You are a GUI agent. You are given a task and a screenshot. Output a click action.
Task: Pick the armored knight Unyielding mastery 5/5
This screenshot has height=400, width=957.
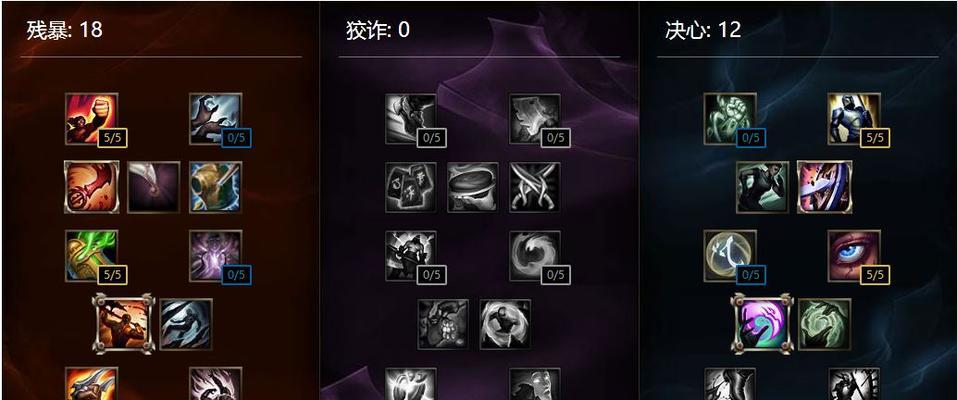pyautogui.click(x=854, y=118)
